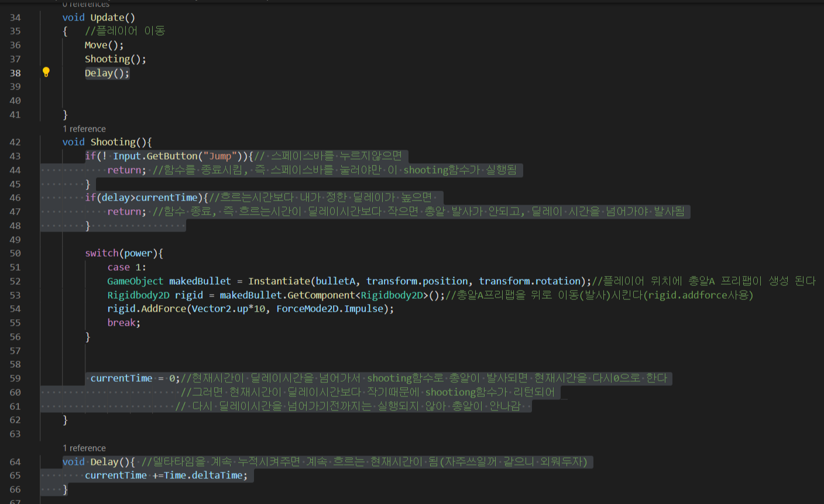This screenshot has width=824, height=504.
Task: Click 'Time.deltaTime' on line 65
Action: (x=203, y=475)
